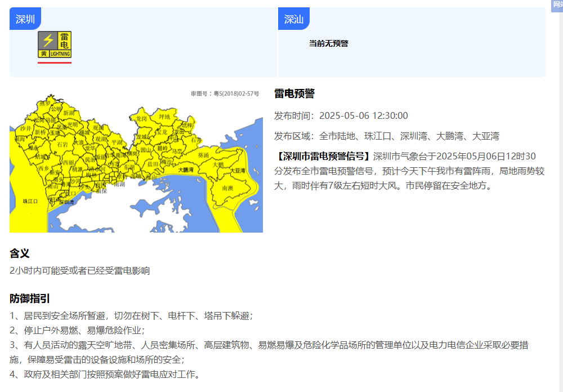
Task: Select the 石岩 district on the map
Action: (62, 145)
